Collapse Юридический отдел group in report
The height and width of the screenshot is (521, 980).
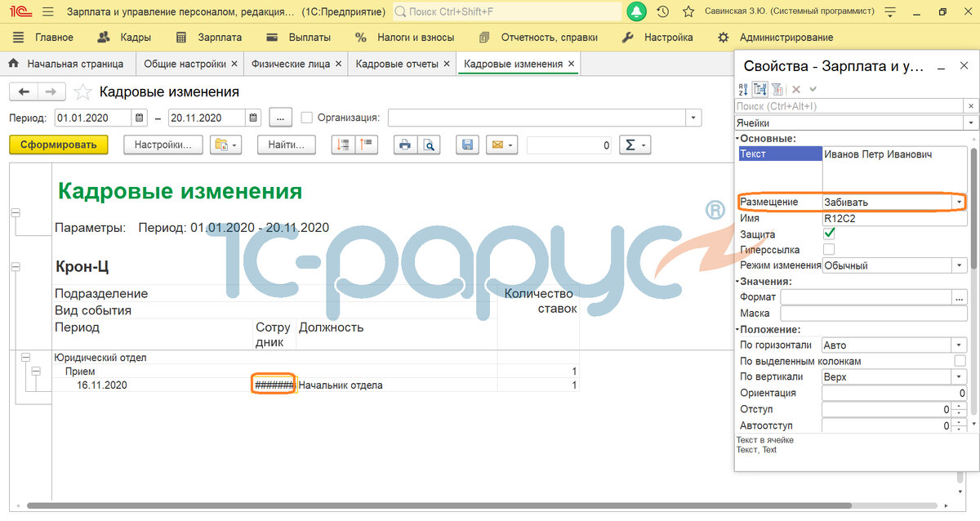point(25,358)
